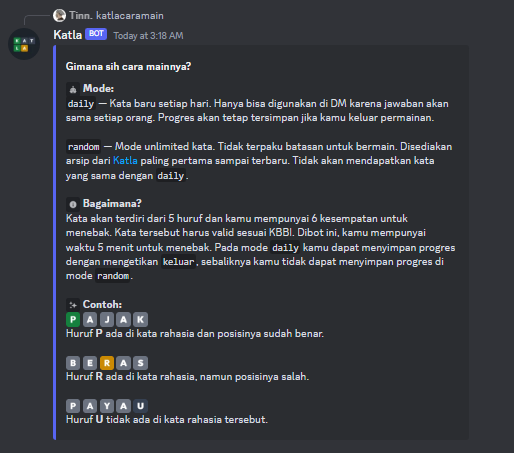Click the Today at 3:18 AM timestamp
Screen dimensions: 514x453
(148, 36)
